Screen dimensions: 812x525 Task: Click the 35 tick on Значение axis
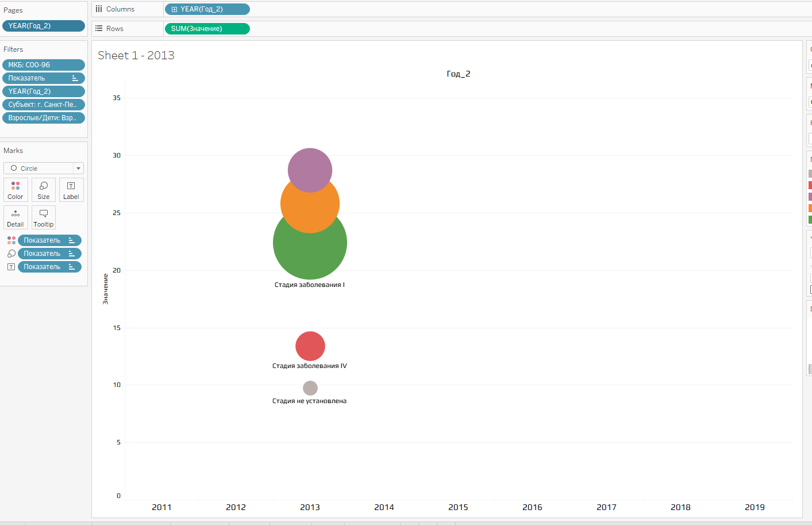[x=117, y=98]
